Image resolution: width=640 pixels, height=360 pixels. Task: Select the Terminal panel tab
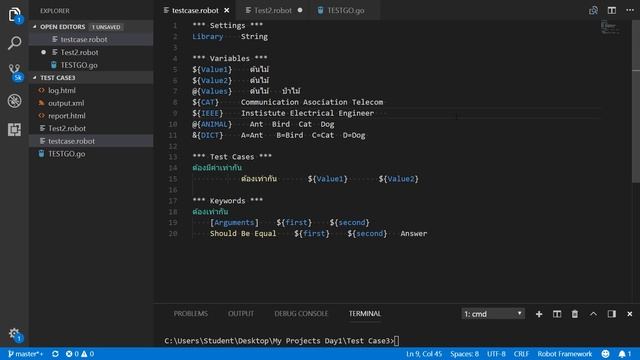pyautogui.click(x=364, y=313)
